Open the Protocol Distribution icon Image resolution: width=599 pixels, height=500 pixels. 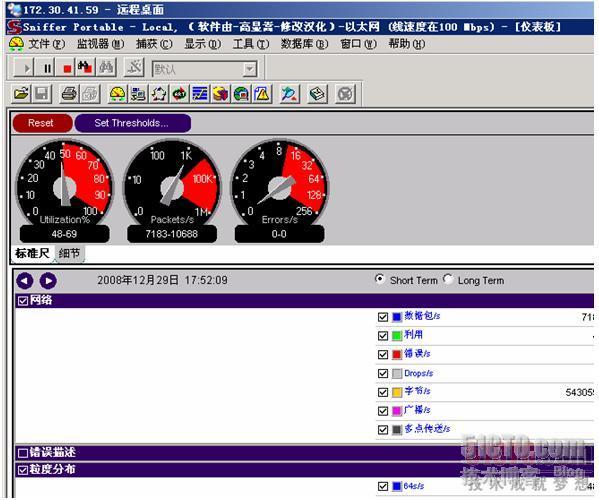tap(220, 93)
